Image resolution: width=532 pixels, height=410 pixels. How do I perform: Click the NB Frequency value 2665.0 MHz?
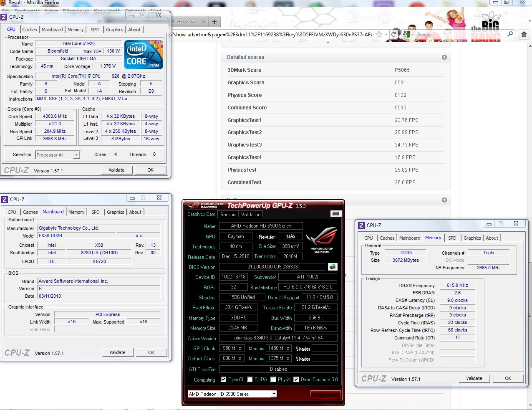(489, 268)
